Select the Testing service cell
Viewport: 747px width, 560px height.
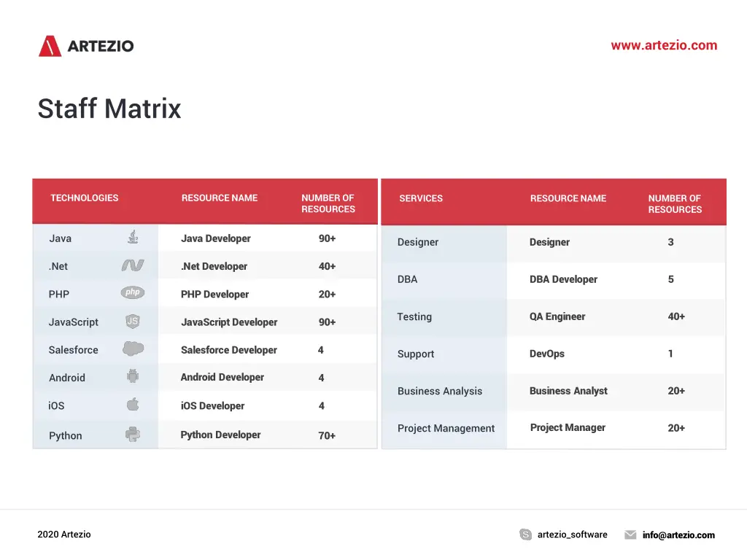[444, 316]
